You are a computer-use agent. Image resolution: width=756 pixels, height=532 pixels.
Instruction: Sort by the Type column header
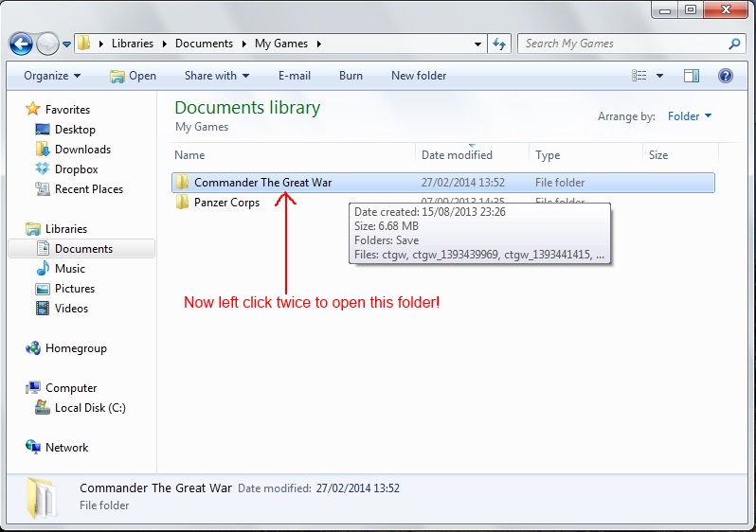[585, 155]
